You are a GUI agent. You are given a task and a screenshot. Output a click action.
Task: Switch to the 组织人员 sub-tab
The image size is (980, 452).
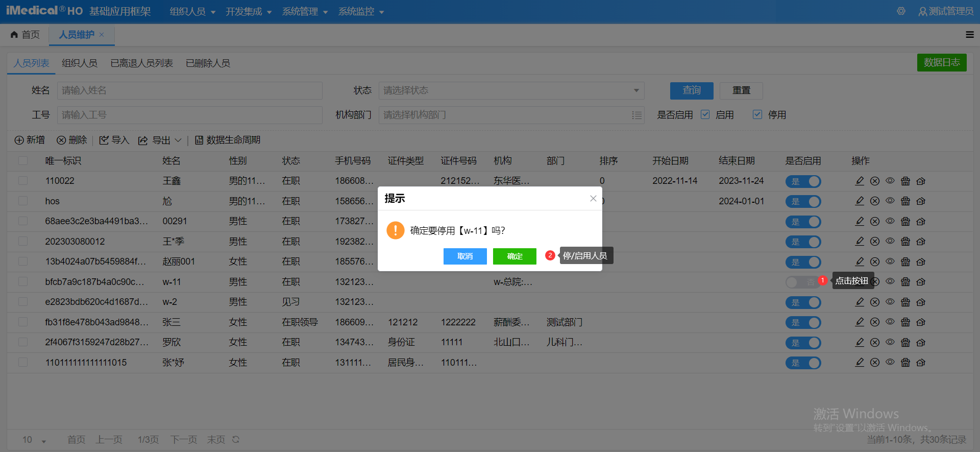pyautogui.click(x=80, y=63)
